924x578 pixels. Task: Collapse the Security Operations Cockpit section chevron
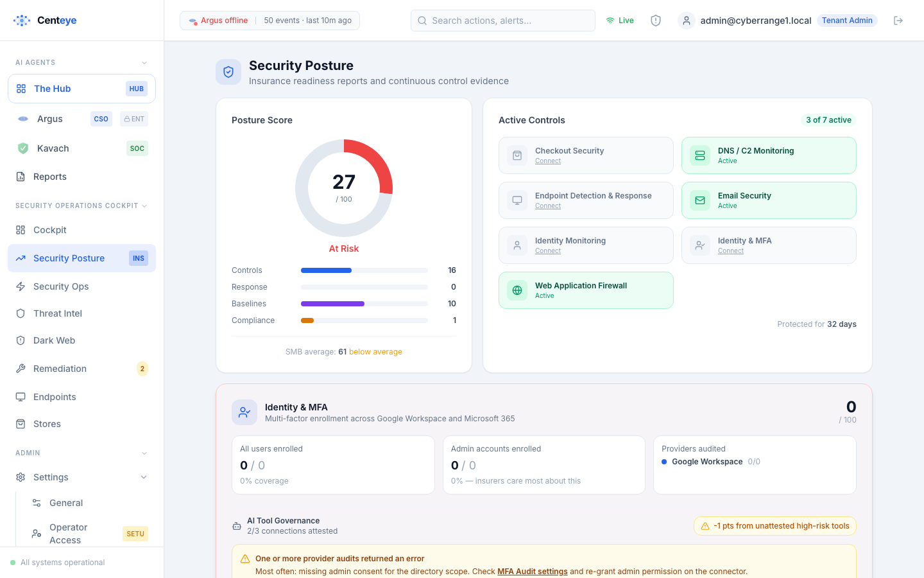point(144,206)
